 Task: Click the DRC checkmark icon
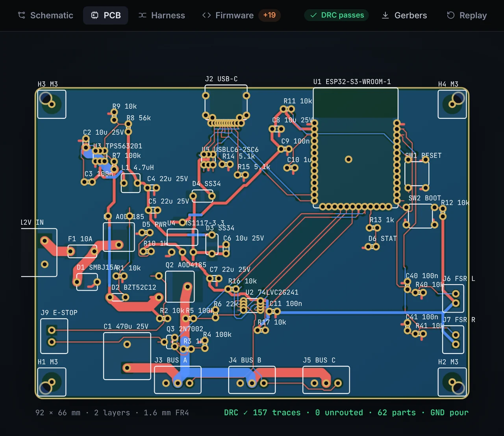pyautogui.click(x=313, y=15)
